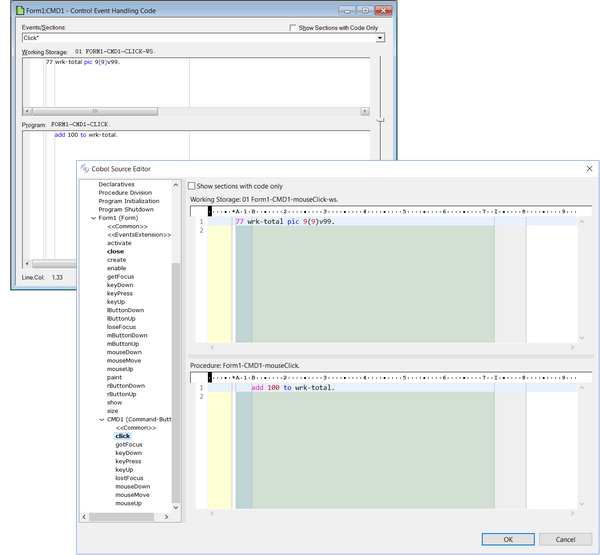Screen dimensions: 600x555
Task: Select the getFocus event
Action: point(121,277)
